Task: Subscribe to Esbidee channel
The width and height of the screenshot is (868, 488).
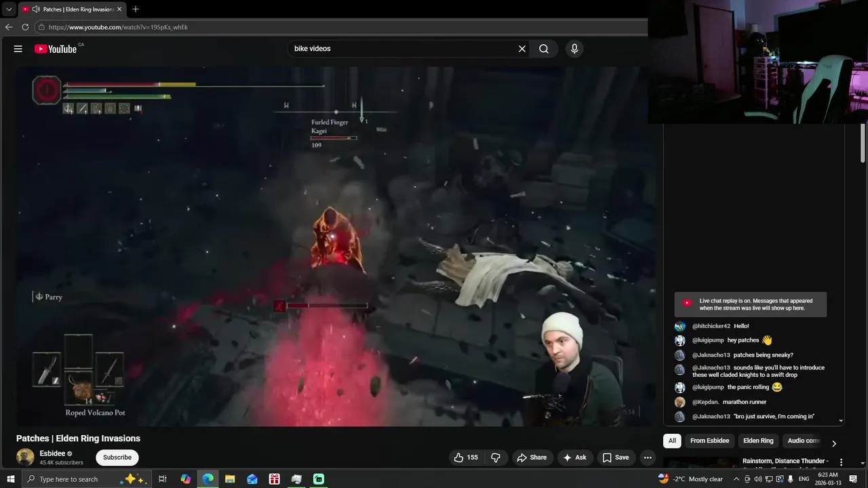Action: pos(117,457)
